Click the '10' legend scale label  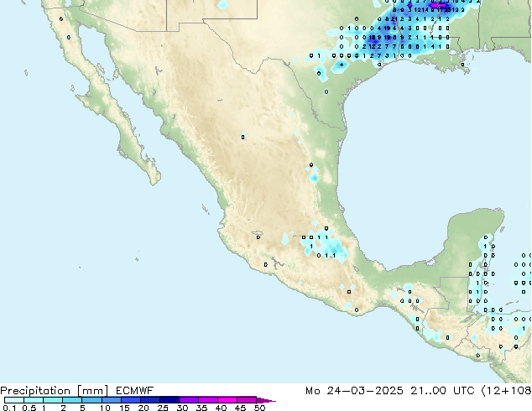tap(105, 408)
